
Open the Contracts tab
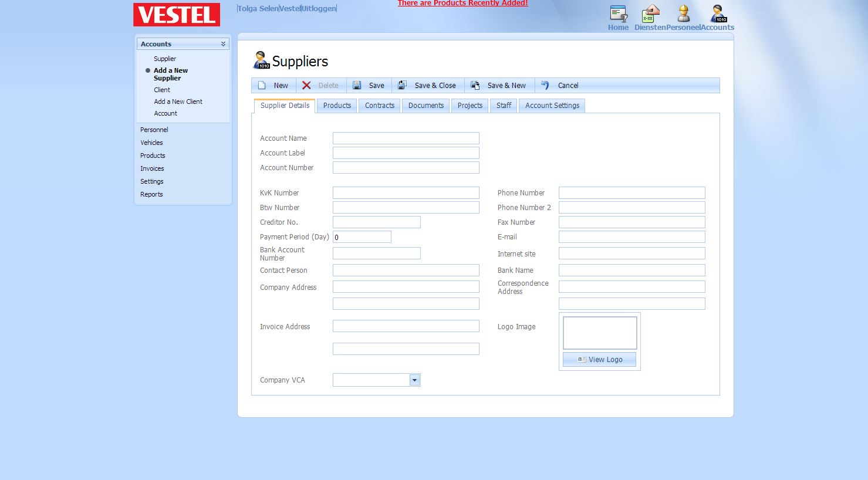pyautogui.click(x=379, y=106)
